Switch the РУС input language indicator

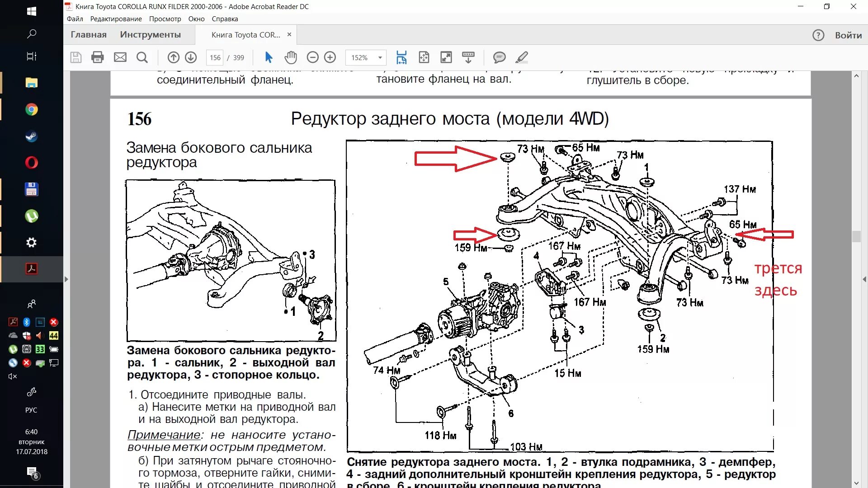[31, 410]
